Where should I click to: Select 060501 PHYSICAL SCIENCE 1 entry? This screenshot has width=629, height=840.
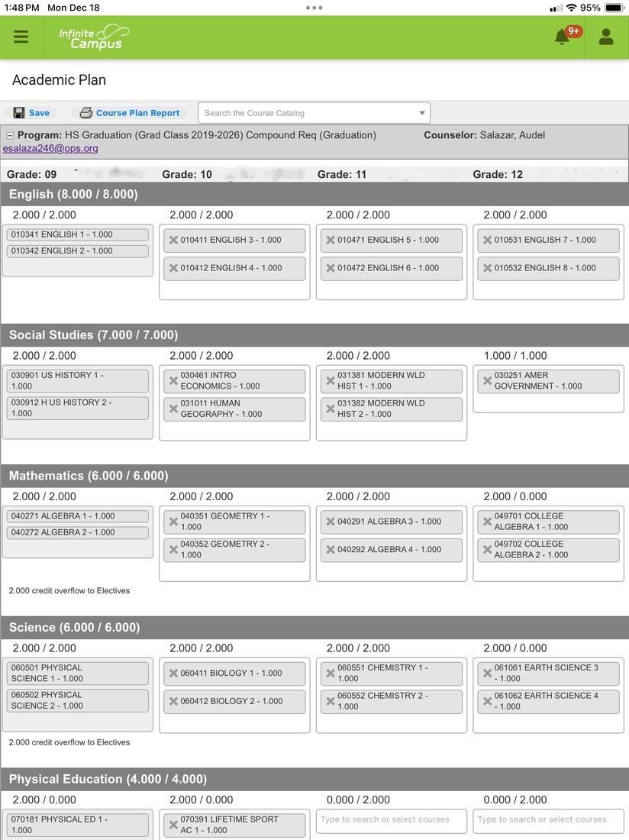(x=78, y=674)
